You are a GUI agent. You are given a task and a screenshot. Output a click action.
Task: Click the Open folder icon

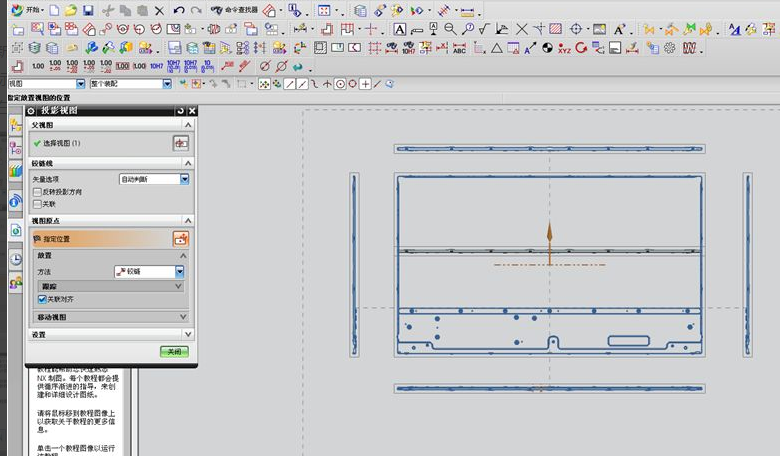(70, 10)
